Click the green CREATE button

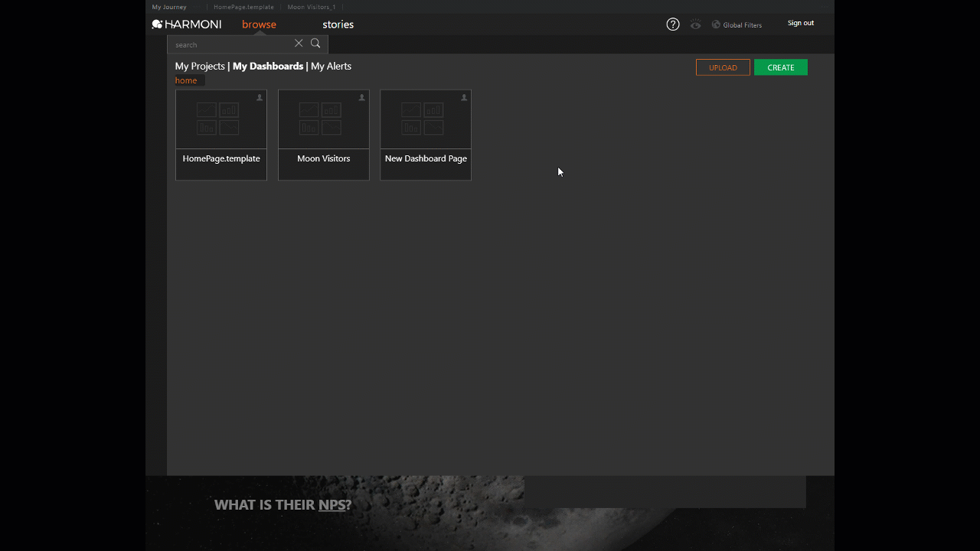click(x=781, y=67)
